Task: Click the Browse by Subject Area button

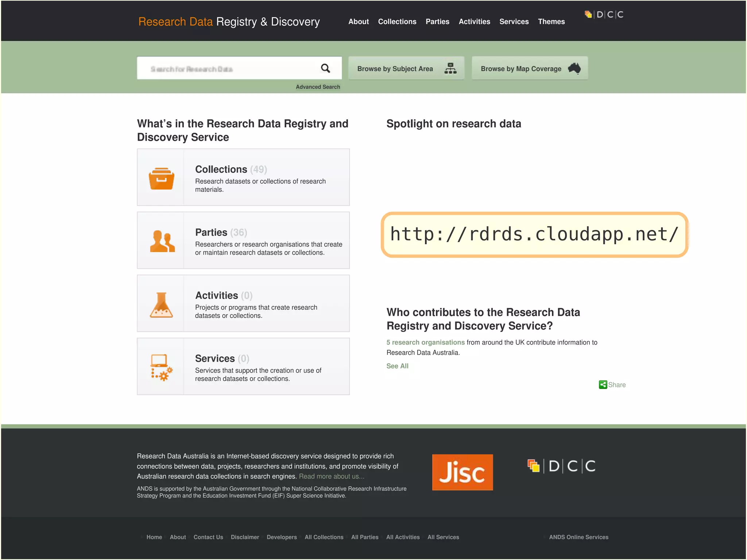Action: click(x=406, y=68)
